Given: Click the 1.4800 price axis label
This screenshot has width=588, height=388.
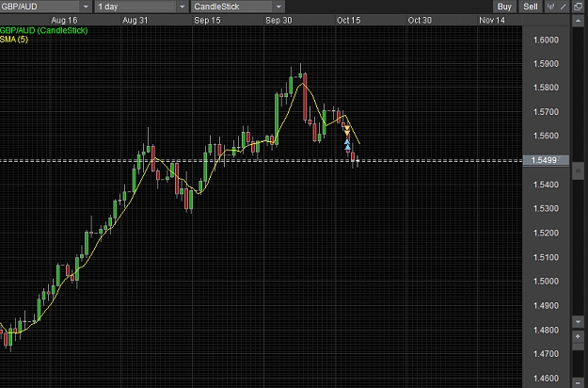Looking at the screenshot, I should [x=546, y=331].
